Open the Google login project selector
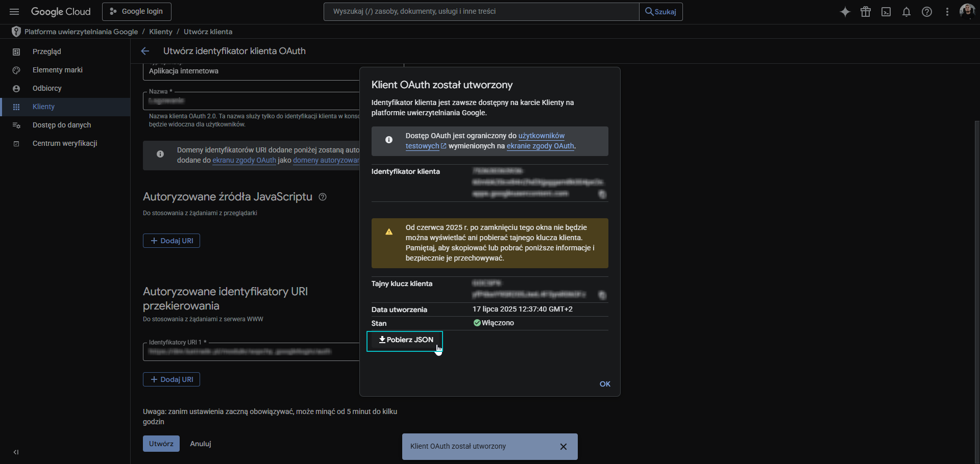The height and width of the screenshot is (464, 980). [137, 11]
